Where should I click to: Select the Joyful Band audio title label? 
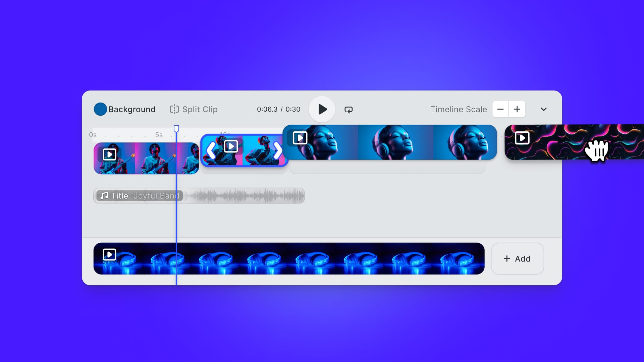pos(145,196)
